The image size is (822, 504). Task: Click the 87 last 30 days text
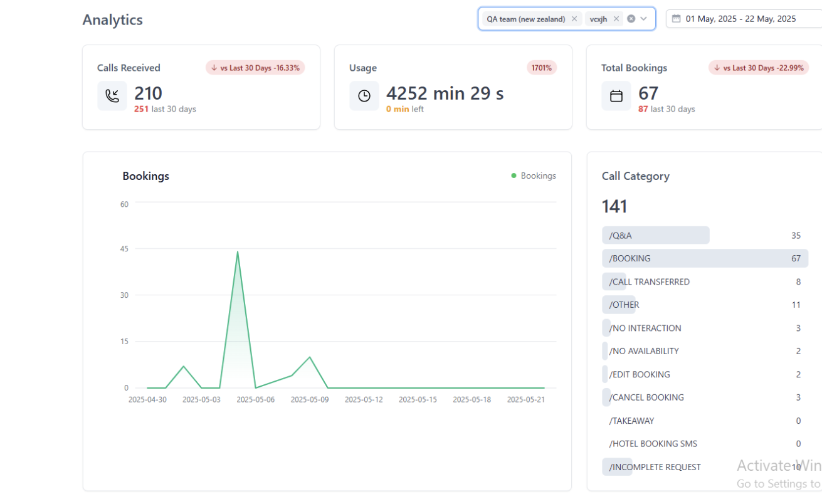[x=667, y=109]
